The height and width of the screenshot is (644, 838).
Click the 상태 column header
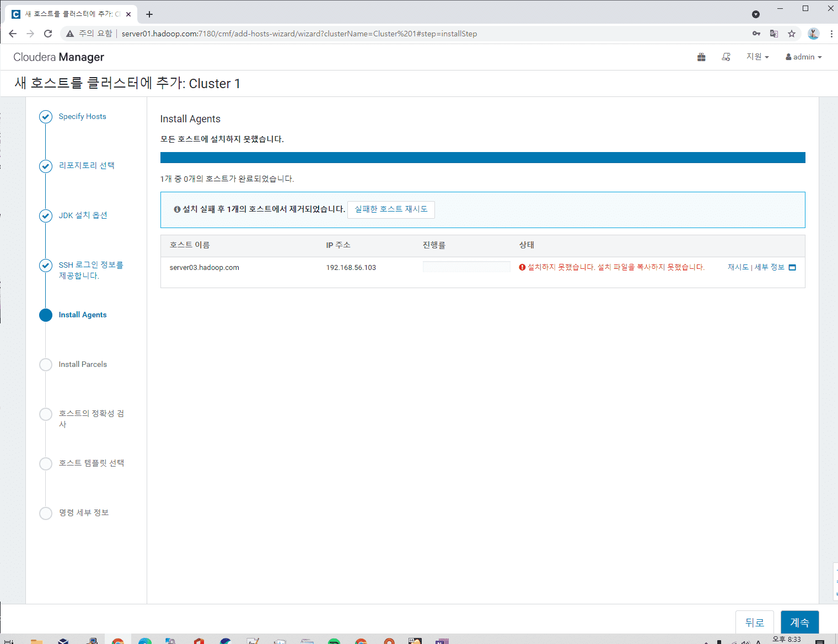click(527, 245)
